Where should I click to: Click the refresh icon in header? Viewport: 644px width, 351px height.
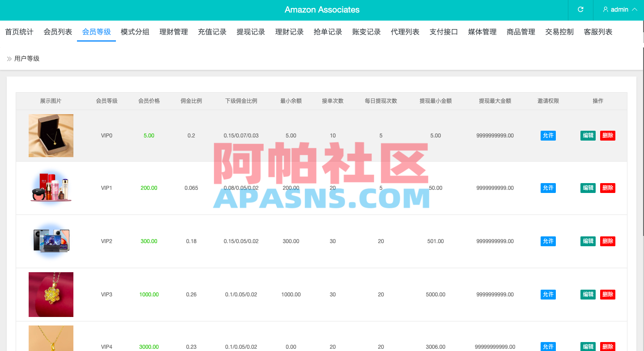point(580,9)
